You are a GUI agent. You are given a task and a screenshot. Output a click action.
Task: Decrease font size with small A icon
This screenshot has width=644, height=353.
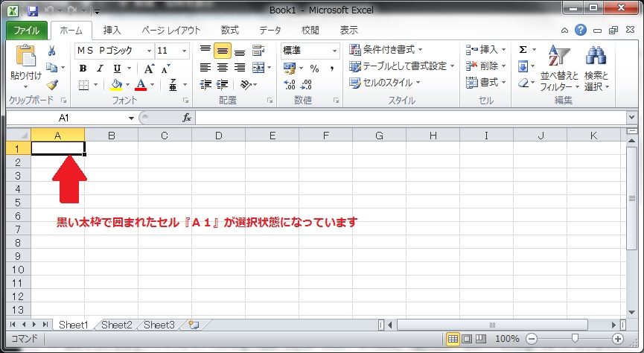[165, 69]
